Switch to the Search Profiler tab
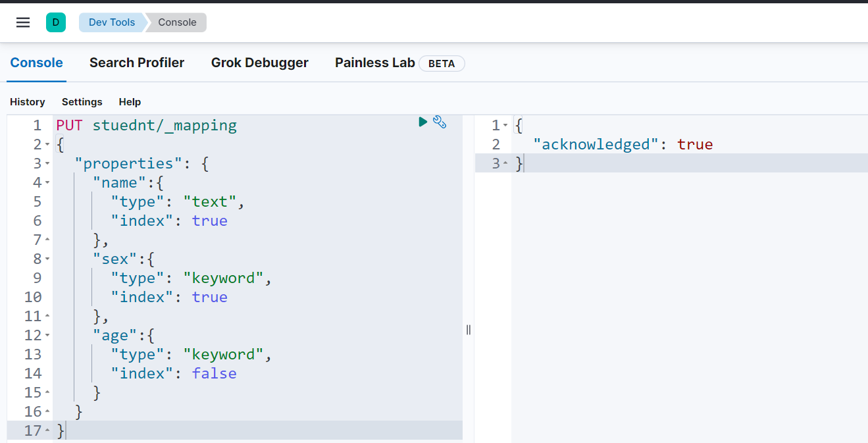The image size is (868, 443). coord(137,63)
